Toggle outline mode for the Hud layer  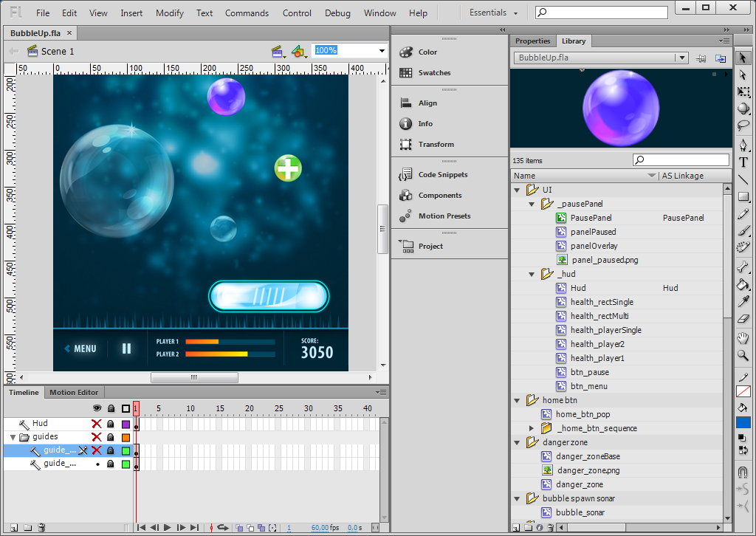(126, 424)
